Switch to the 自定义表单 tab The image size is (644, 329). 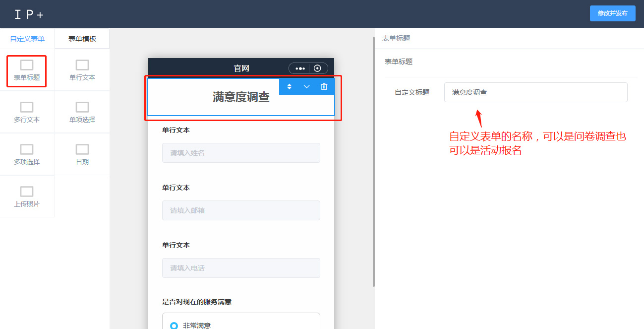pyautogui.click(x=27, y=39)
